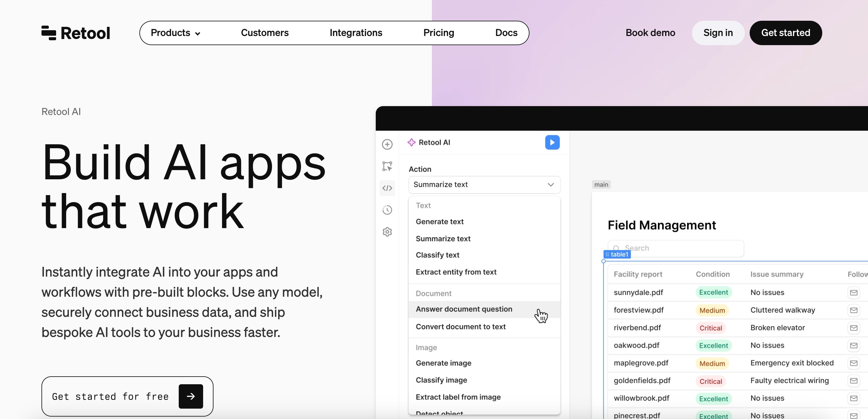Click the Book demo link

[650, 33]
